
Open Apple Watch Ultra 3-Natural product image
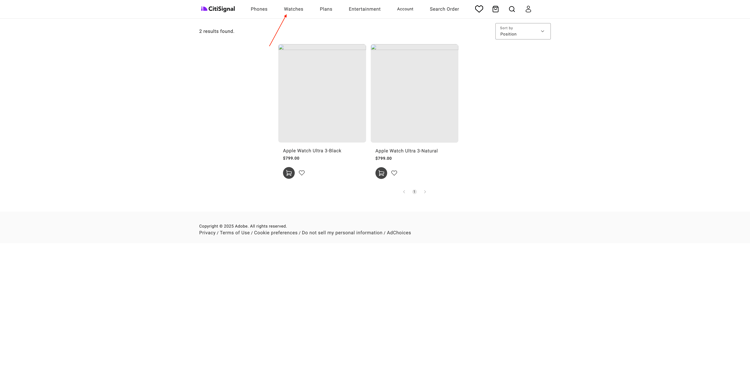(x=414, y=93)
